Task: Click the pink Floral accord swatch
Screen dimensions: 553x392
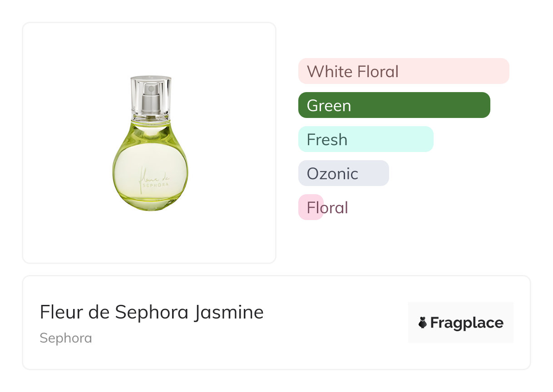Action: coord(311,207)
